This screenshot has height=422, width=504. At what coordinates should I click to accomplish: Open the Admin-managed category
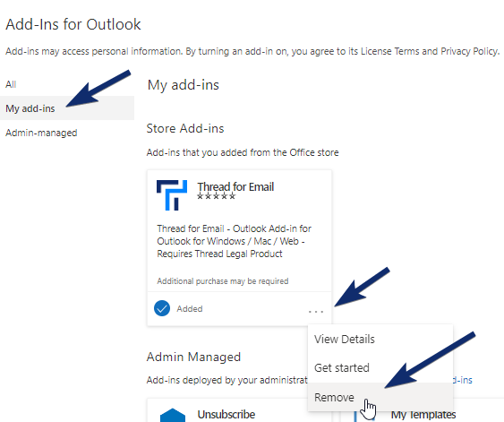[41, 133]
